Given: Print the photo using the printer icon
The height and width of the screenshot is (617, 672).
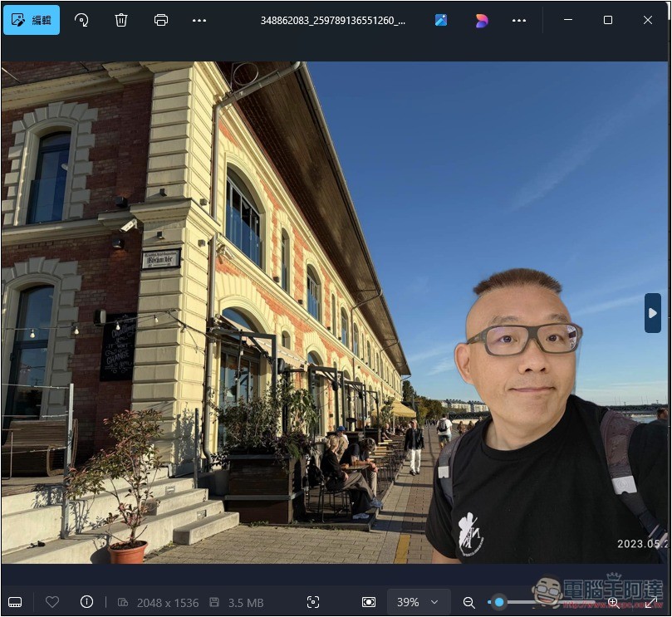Looking at the screenshot, I should (x=161, y=20).
